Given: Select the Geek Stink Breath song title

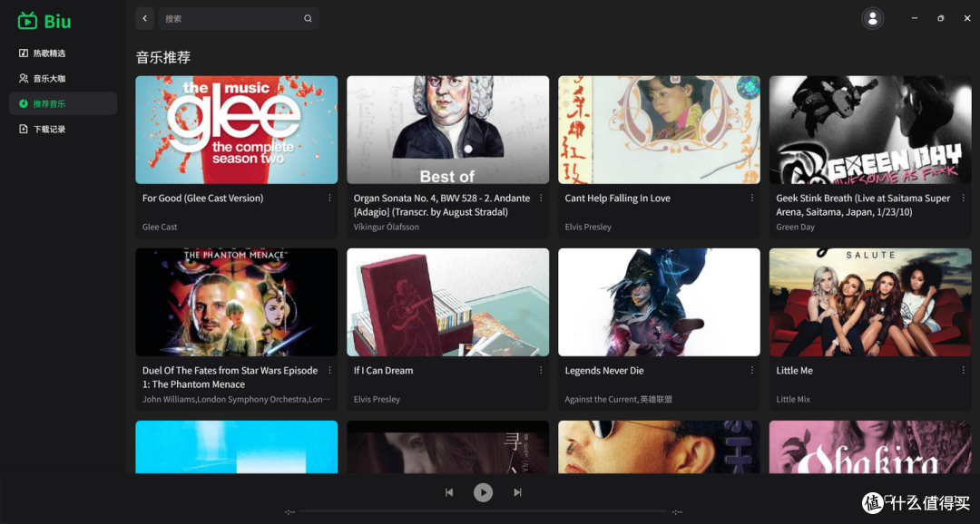Looking at the screenshot, I should point(863,205).
